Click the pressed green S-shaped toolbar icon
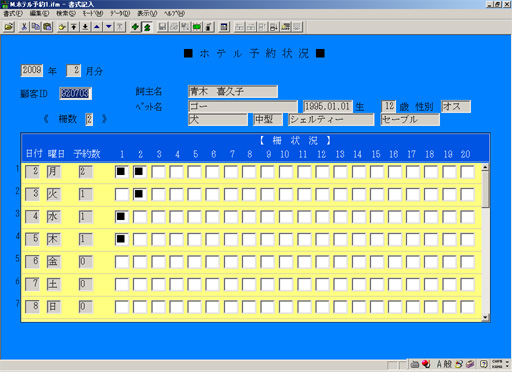Screen dimensions: 512x372 [x=147, y=27]
